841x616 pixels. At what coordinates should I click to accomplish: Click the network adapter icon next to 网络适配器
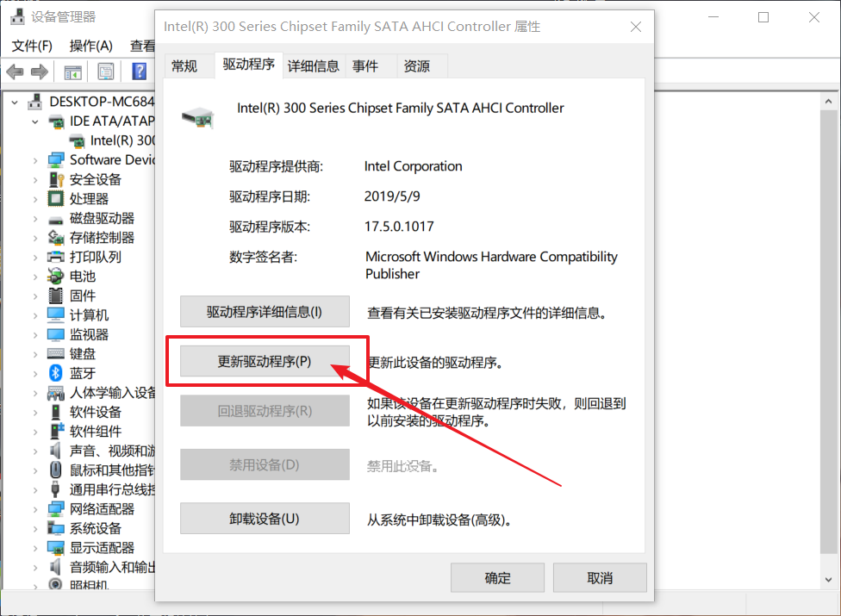click(56, 509)
